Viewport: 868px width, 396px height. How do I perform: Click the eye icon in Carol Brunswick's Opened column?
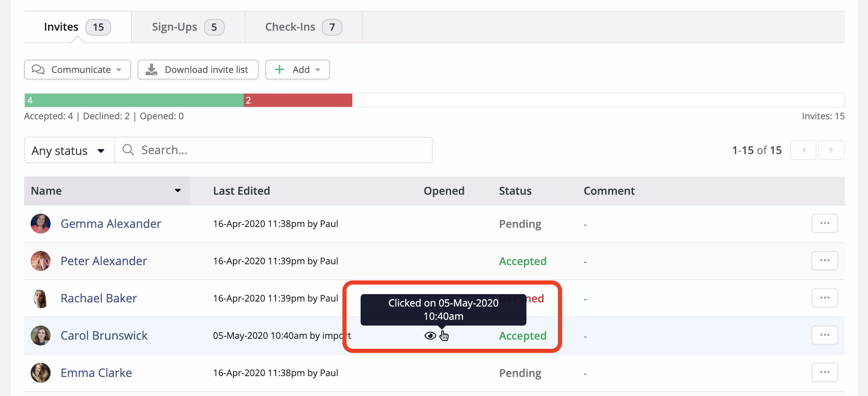coord(430,336)
